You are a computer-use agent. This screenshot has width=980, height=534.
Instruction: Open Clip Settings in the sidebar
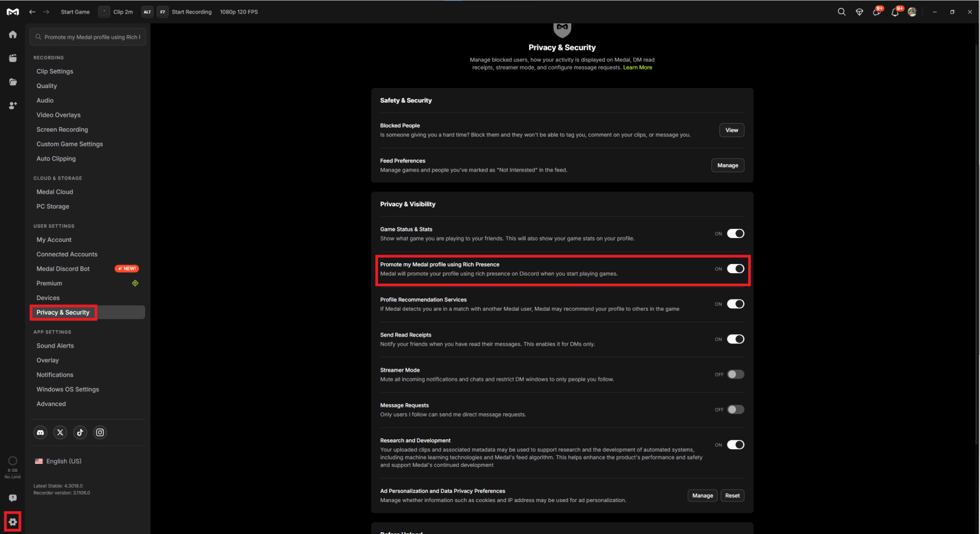point(55,71)
